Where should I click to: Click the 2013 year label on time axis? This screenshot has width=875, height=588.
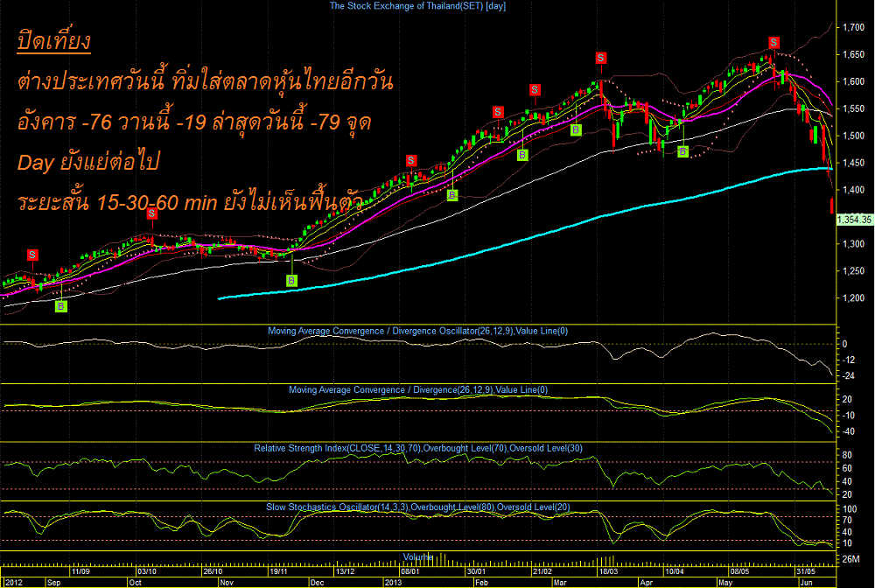pyautogui.click(x=393, y=583)
